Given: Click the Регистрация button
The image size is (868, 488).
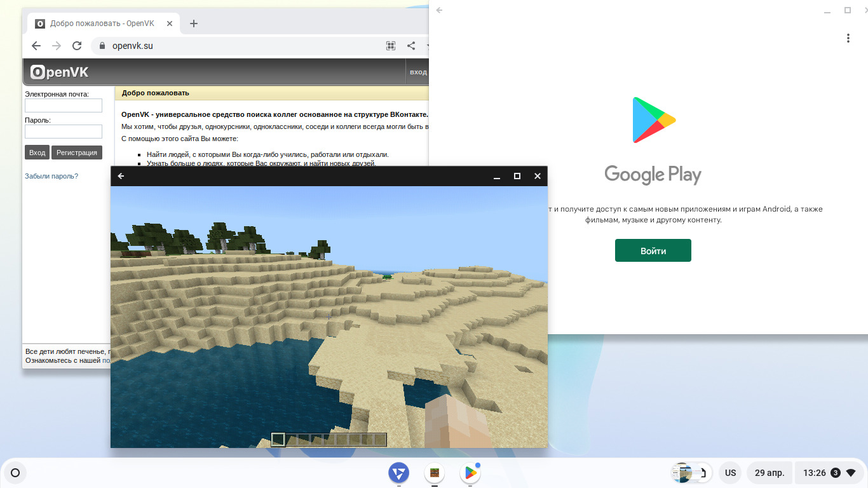Looking at the screenshot, I should point(77,152).
